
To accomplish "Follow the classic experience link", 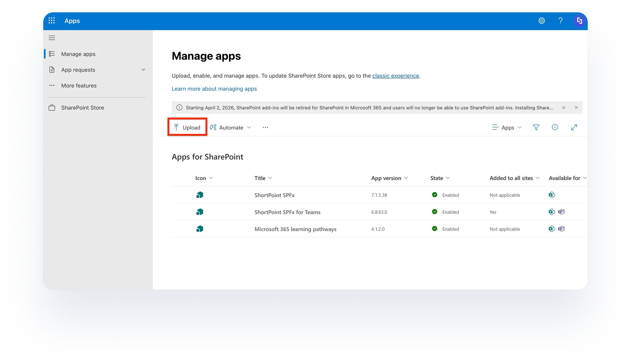I will click(396, 76).
